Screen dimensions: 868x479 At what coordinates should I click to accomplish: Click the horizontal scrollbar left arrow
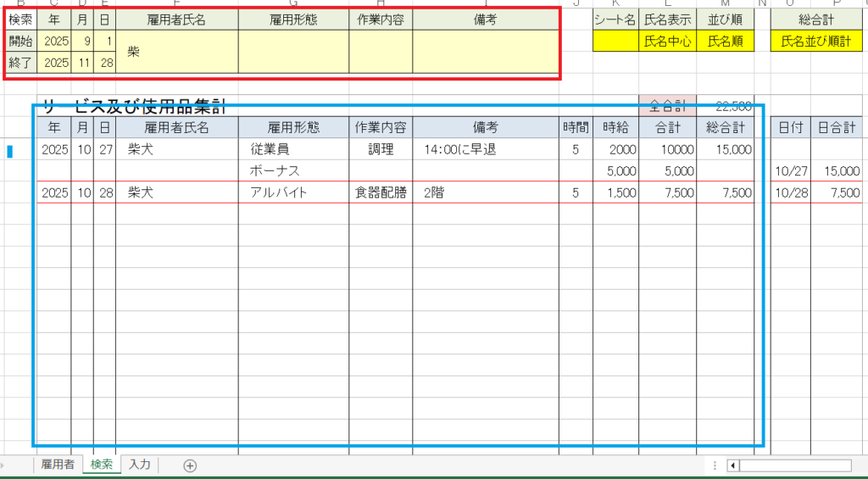pyautogui.click(x=733, y=465)
